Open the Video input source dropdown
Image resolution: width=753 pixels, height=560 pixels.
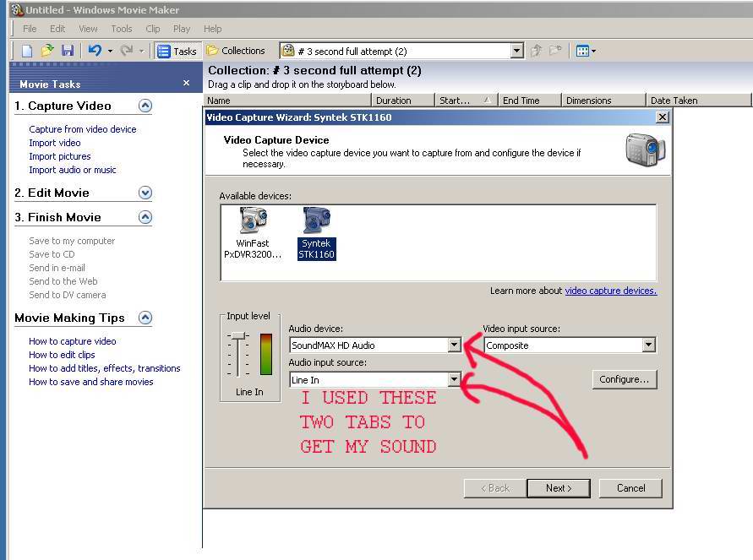tap(649, 345)
